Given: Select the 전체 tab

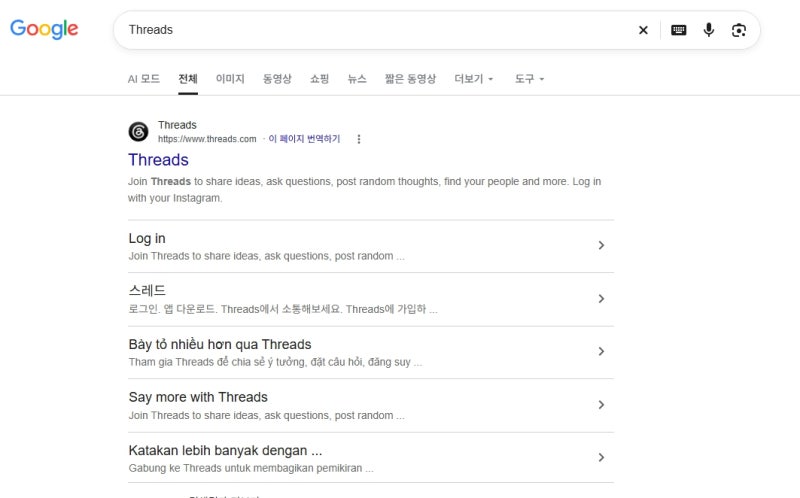Looking at the screenshot, I should point(188,79).
